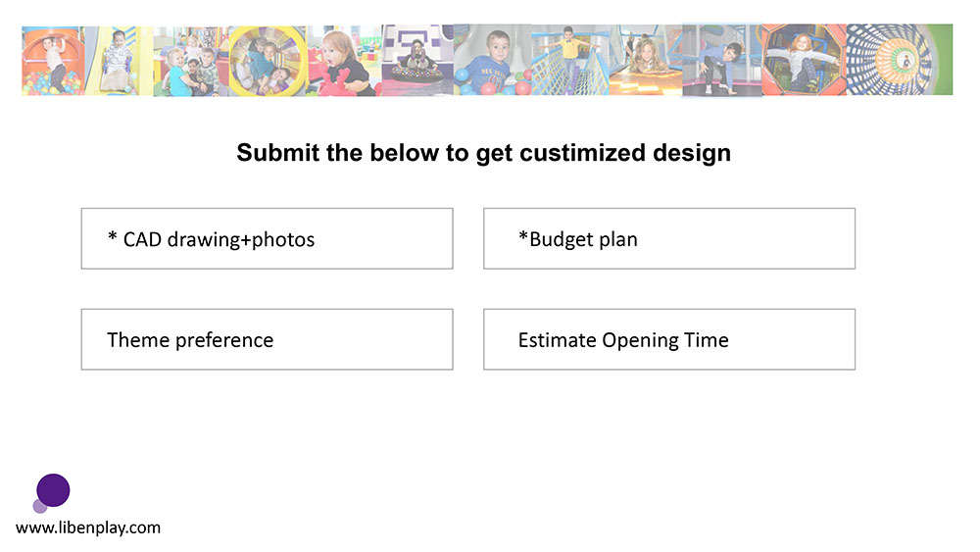The width and height of the screenshot is (980, 552).
Task: Click photo of long-haired girl on orange floor
Action: (645, 61)
